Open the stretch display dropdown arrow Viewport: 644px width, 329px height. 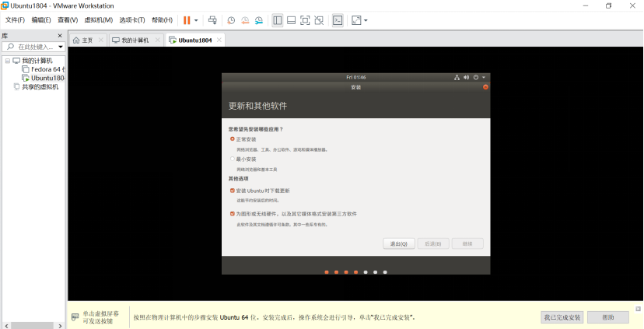pos(366,20)
